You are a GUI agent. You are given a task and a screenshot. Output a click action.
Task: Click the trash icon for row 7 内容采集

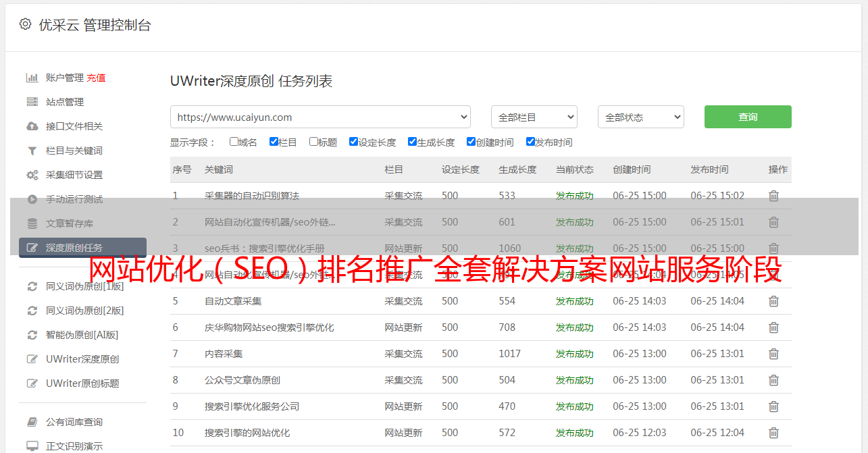click(773, 354)
